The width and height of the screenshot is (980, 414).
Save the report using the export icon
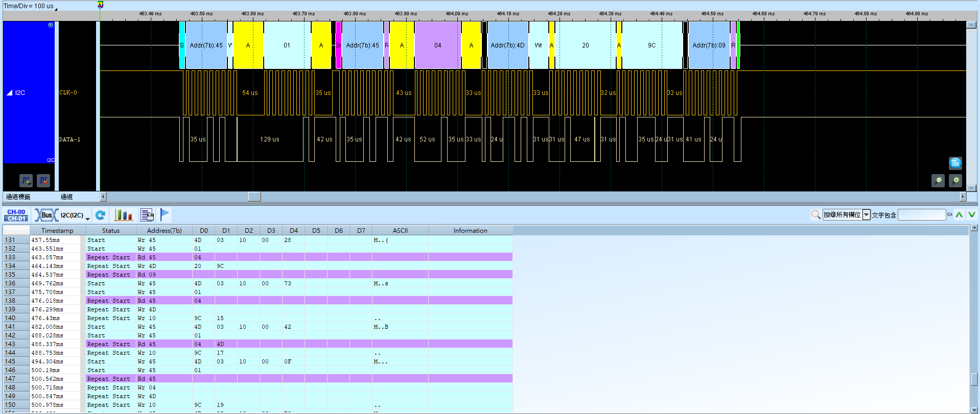[x=147, y=215]
